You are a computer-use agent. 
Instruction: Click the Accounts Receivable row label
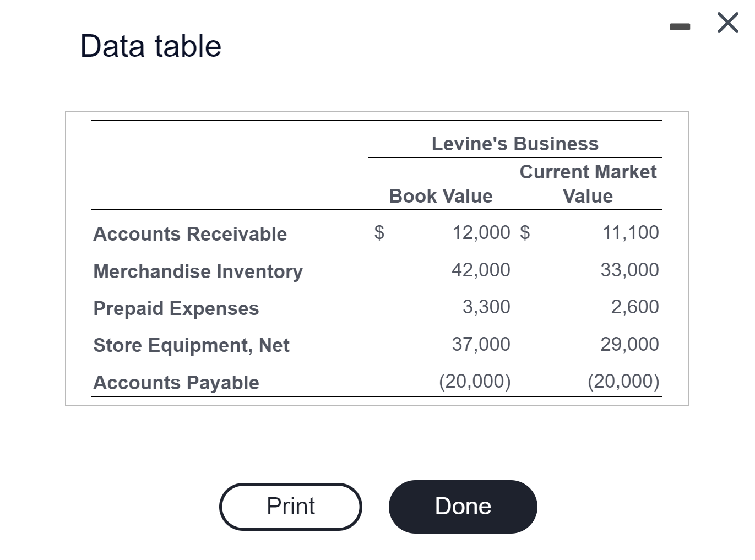190,233
